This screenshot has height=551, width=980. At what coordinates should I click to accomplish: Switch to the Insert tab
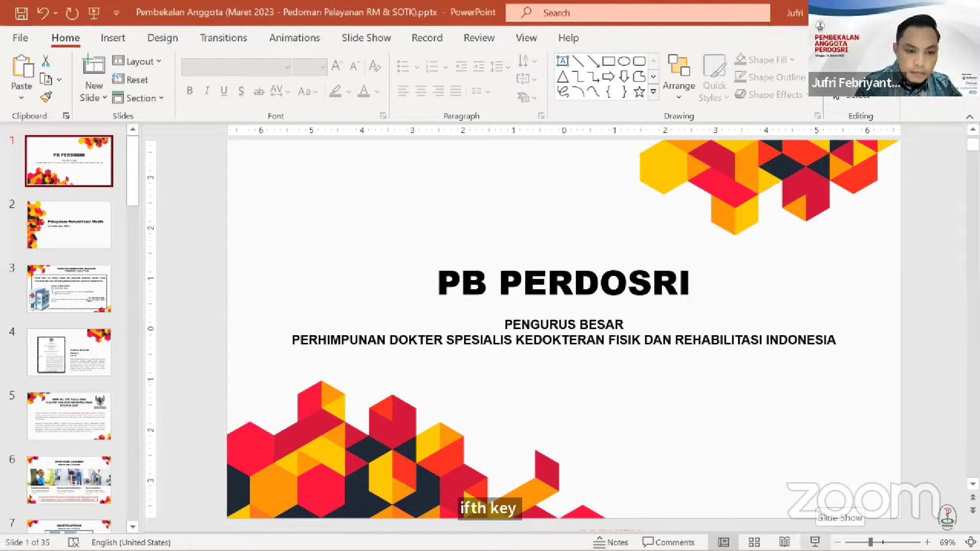click(x=113, y=38)
